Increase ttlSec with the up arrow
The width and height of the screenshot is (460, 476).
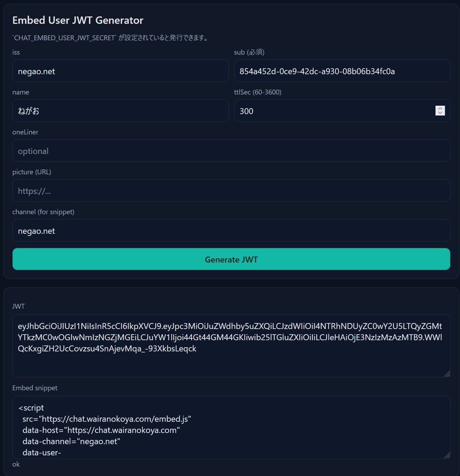[x=440, y=108]
